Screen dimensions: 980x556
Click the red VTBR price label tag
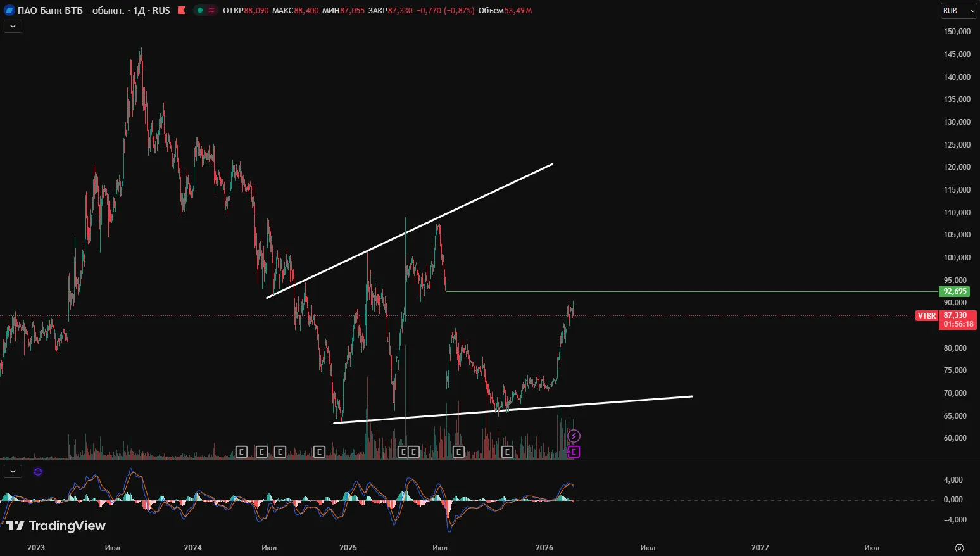click(x=927, y=315)
